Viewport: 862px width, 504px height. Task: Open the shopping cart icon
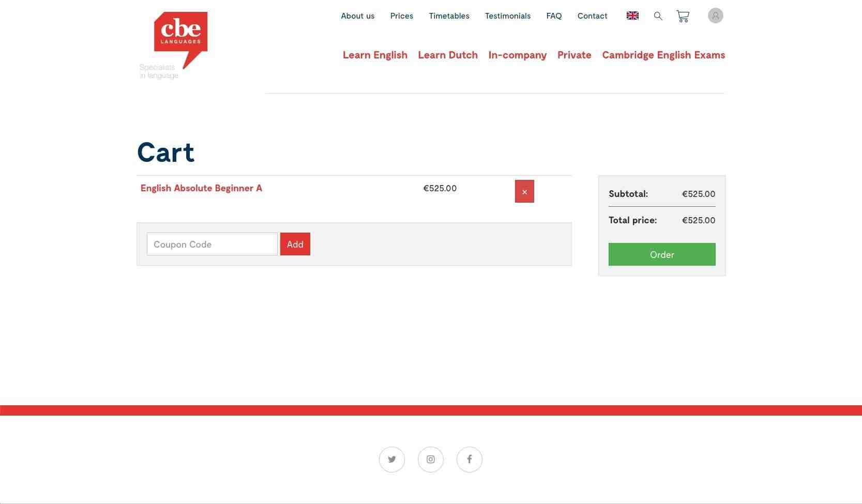point(683,17)
